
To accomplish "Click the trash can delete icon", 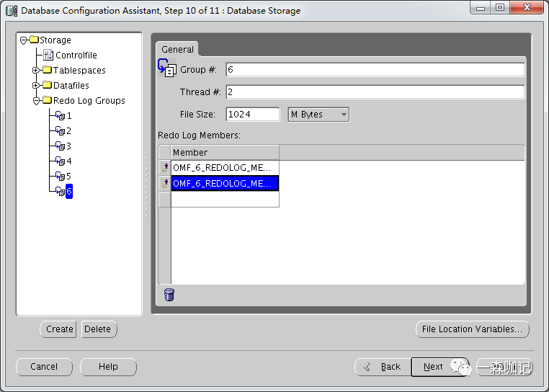I will (169, 295).
